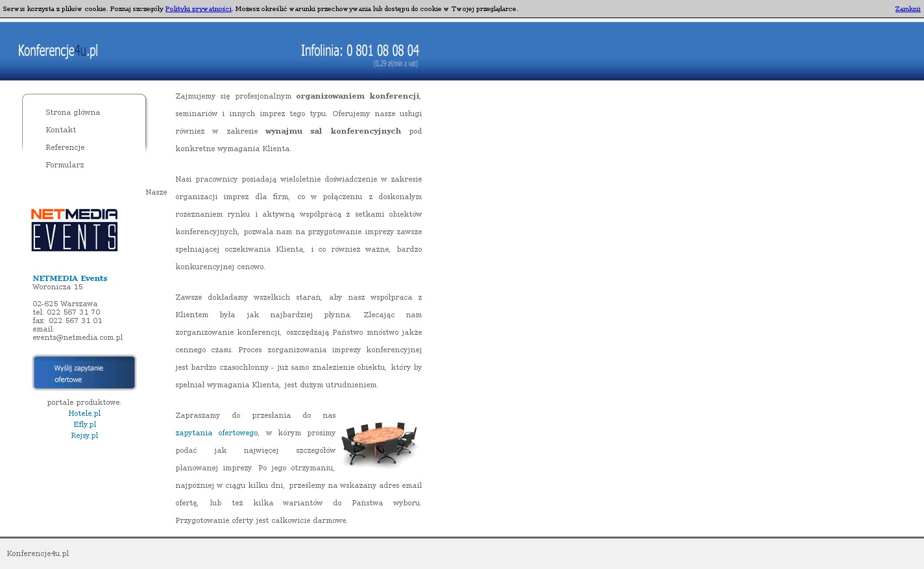Click the zapytania ofertowego text link

216,433
